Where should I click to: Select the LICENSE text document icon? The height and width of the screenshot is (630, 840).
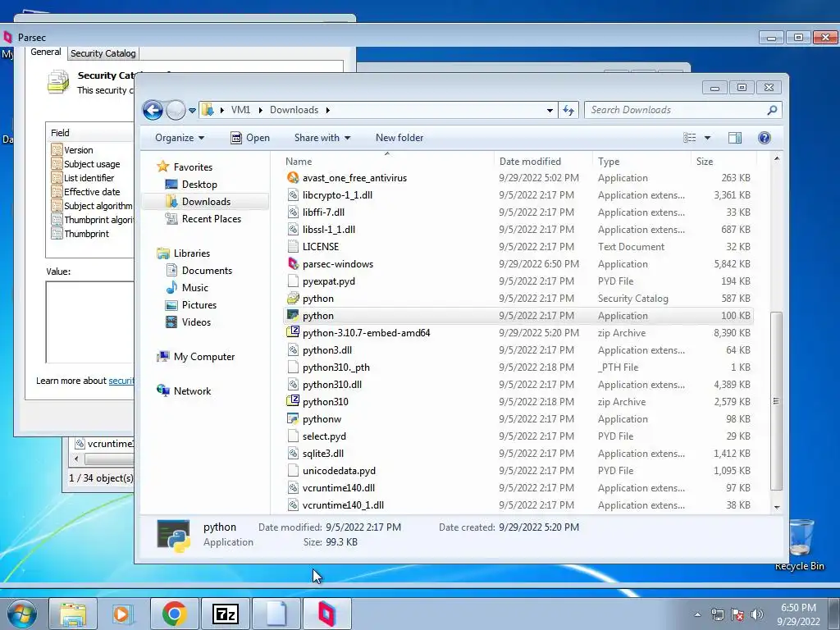[x=293, y=247]
